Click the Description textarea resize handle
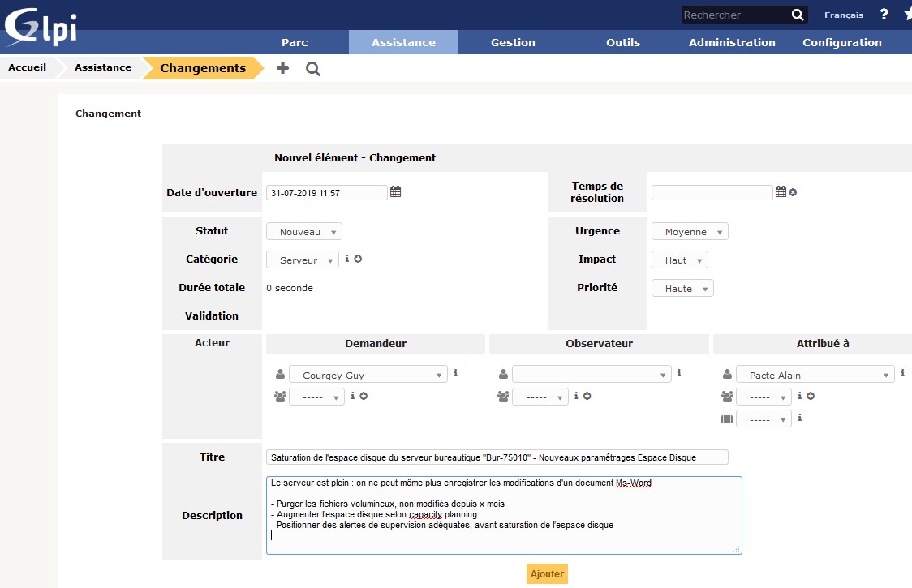Viewport: 912px width, 588px height. pos(737,549)
